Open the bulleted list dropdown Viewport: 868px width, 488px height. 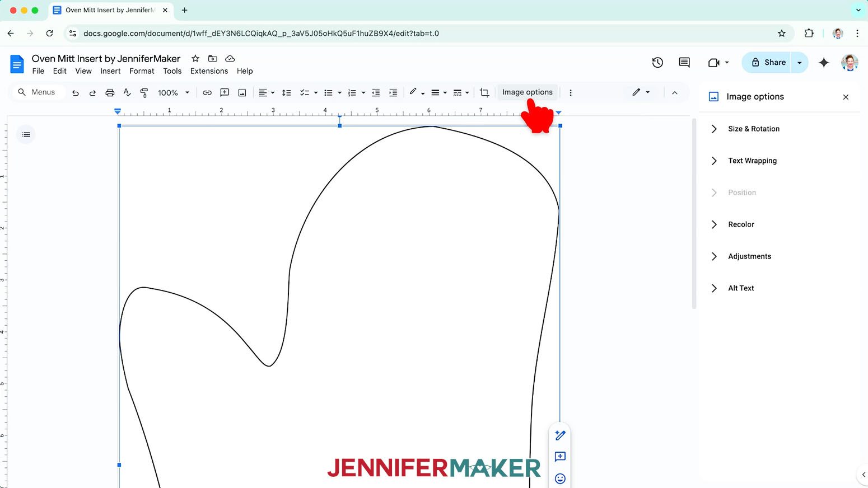tap(333, 93)
